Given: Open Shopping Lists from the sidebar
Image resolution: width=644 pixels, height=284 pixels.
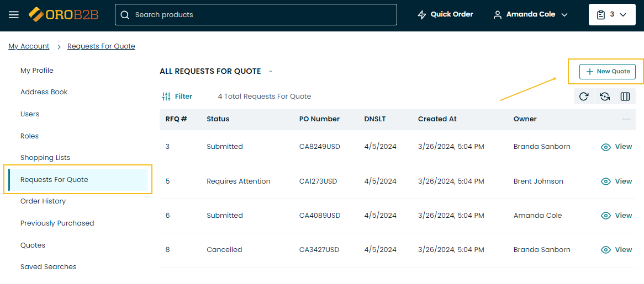Looking at the screenshot, I should click(x=45, y=158).
